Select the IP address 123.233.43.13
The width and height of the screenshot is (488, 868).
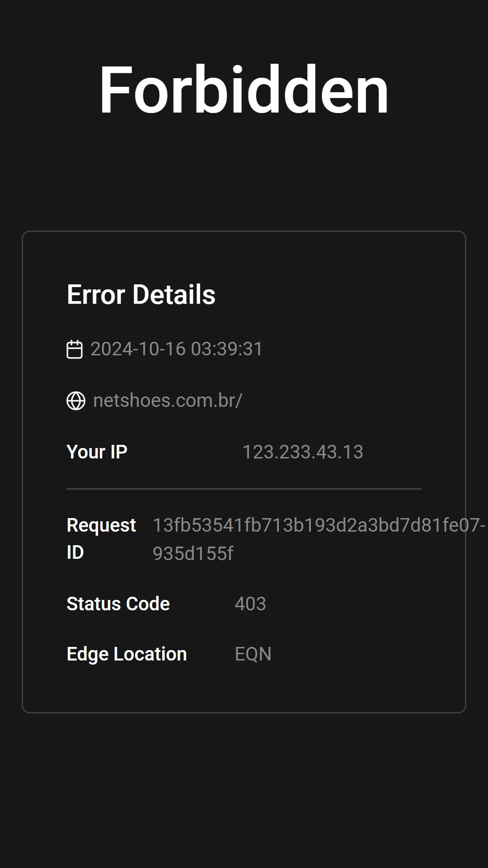pyautogui.click(x=303, y=452)
